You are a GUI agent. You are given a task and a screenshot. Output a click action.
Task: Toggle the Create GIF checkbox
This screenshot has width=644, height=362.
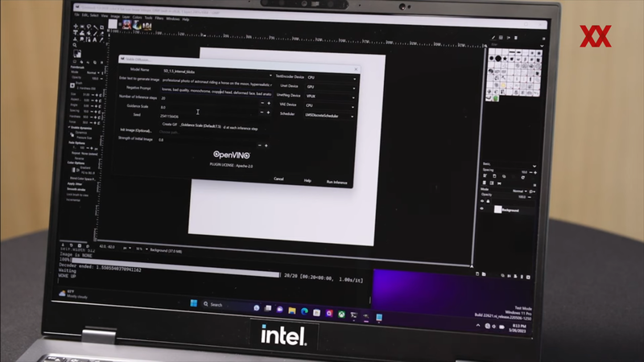tap(169, 125)
